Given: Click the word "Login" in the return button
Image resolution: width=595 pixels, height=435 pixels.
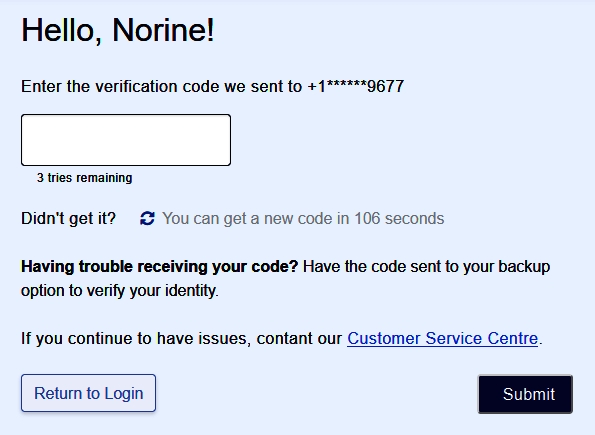Looking at the screenshot, I should coord(124,394).
